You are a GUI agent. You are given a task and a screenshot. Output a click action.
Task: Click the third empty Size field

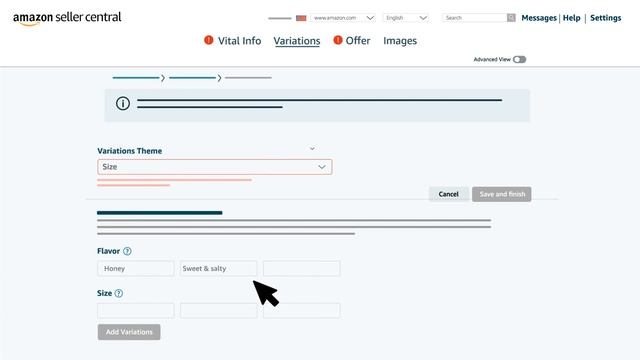coord(302,311)
